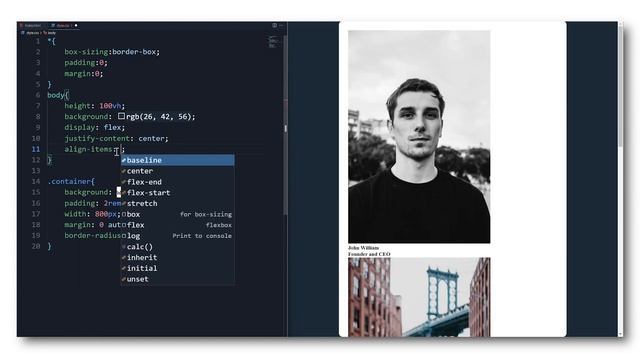Select the baseline autocomplete suggestion
640x360 pixels.
click(178, 160)
